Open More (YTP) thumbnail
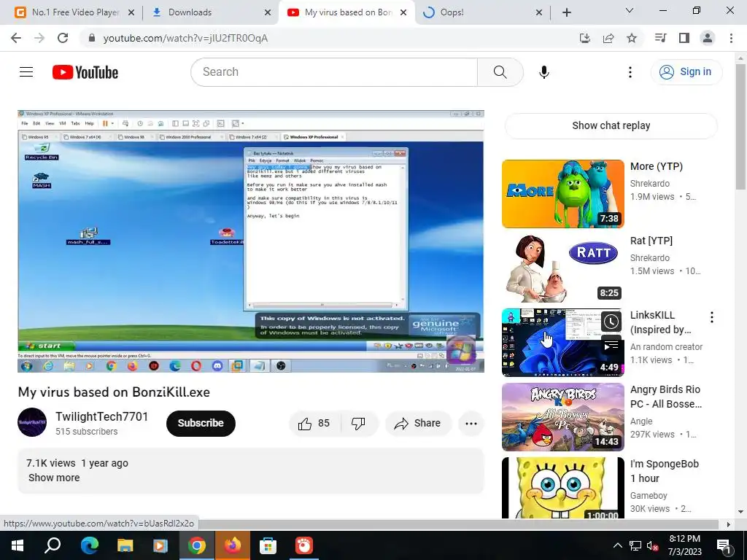The image size is (747, 560). tap(562, 194)
